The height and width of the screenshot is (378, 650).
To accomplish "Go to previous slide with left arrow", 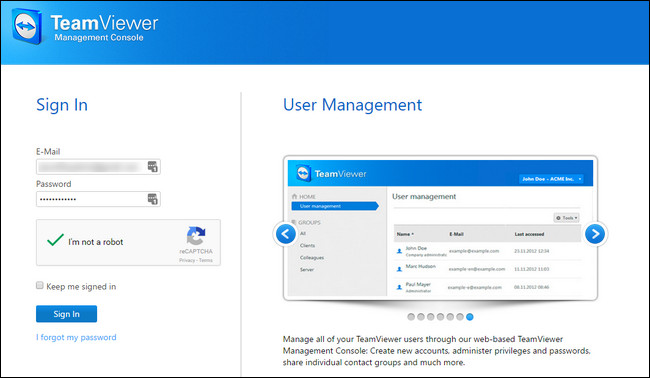I will tap(286, 234).
